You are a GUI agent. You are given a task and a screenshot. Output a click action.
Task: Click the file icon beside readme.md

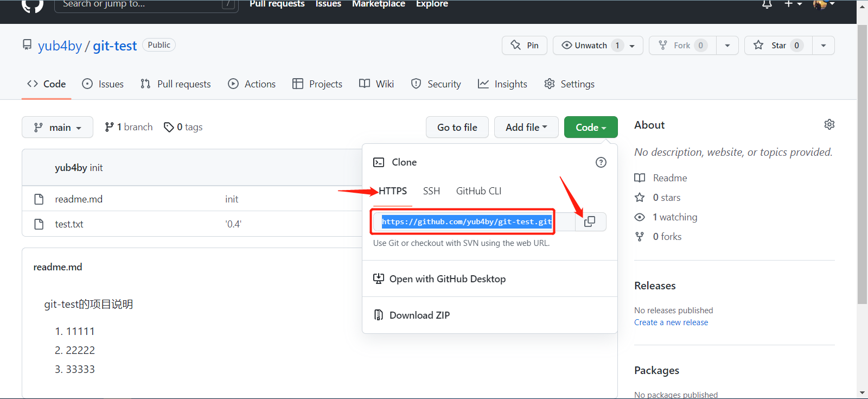point(39,199)
